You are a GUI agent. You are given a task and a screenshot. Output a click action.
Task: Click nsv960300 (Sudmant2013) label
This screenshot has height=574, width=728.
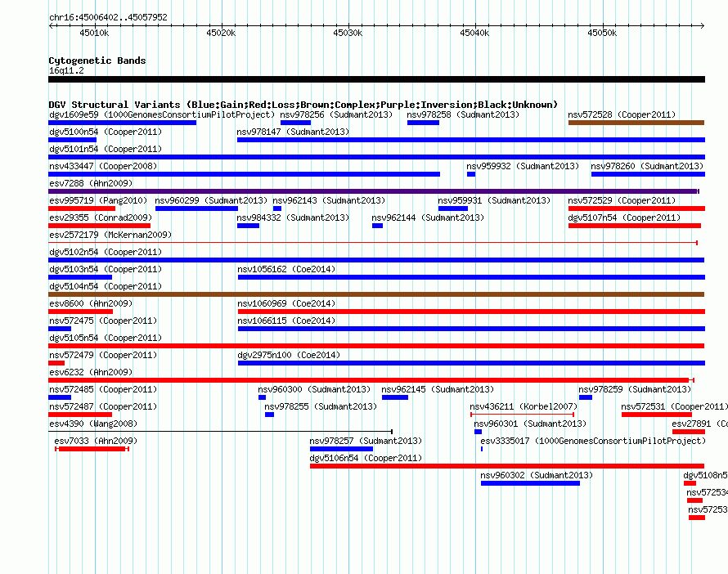click(314, 389)
